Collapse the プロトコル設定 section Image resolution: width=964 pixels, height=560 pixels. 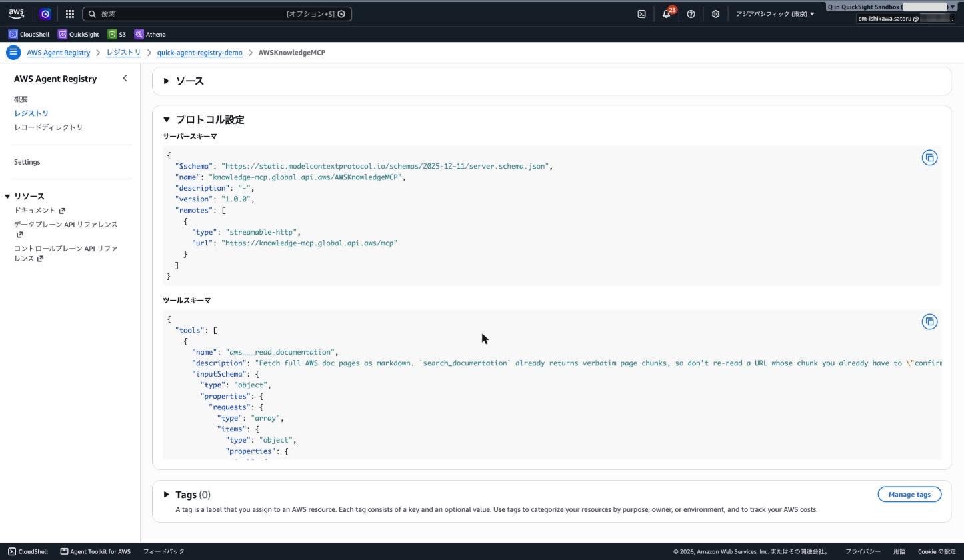[167, 120]
